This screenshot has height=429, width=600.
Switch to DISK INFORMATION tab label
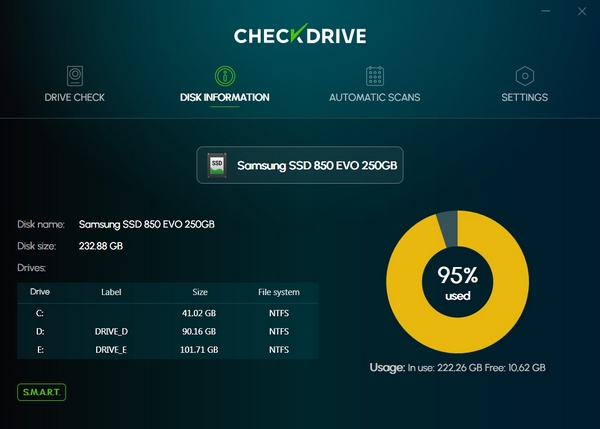coord(225,98)
